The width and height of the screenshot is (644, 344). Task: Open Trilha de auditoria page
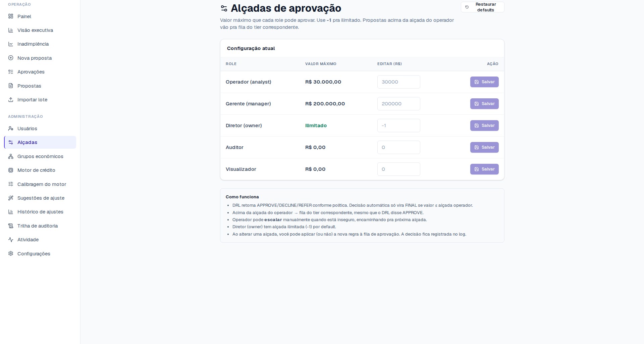[40, 226]
